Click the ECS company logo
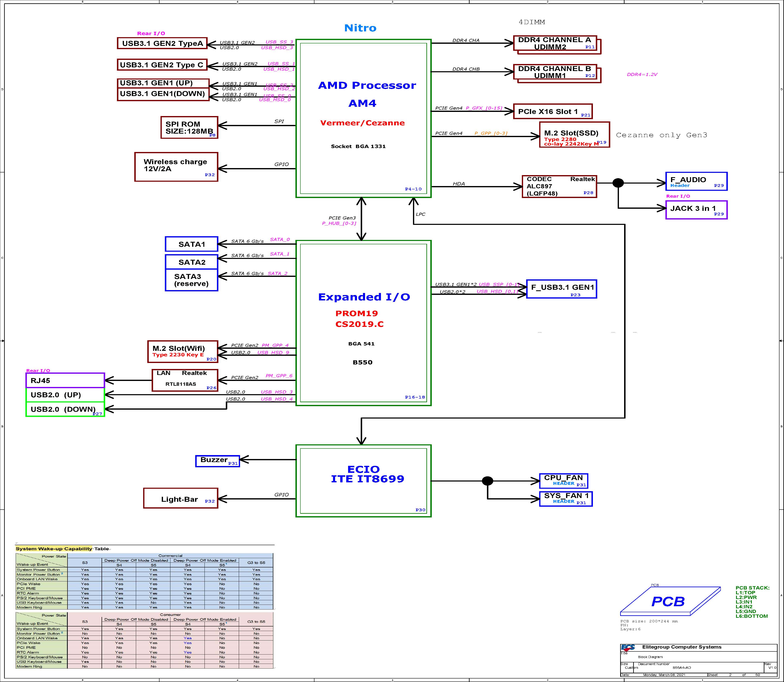The width and height of the screenshot is (784, 682). pyautogui.click(x=628, y=647)
